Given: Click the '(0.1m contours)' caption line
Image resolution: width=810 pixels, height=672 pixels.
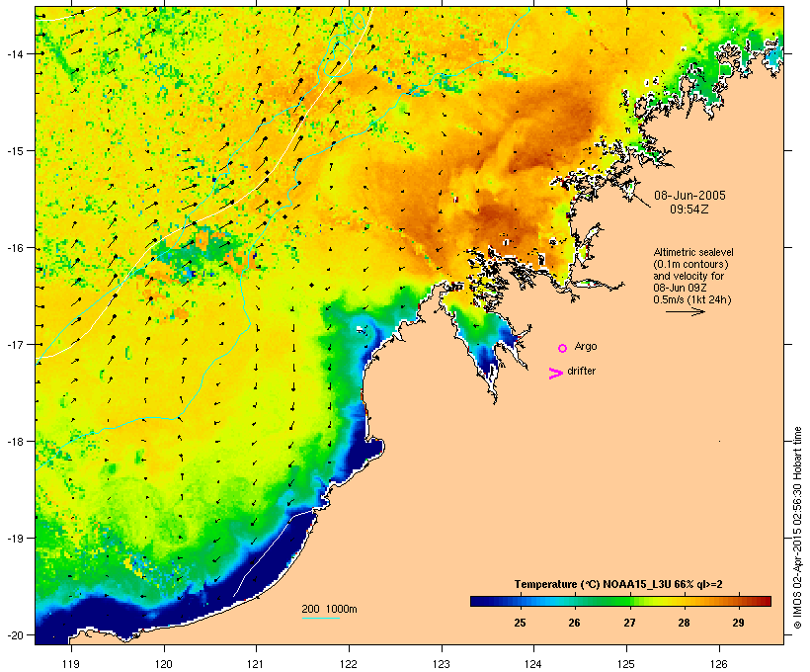Looking at the screenshot, I should pos(690,264).
